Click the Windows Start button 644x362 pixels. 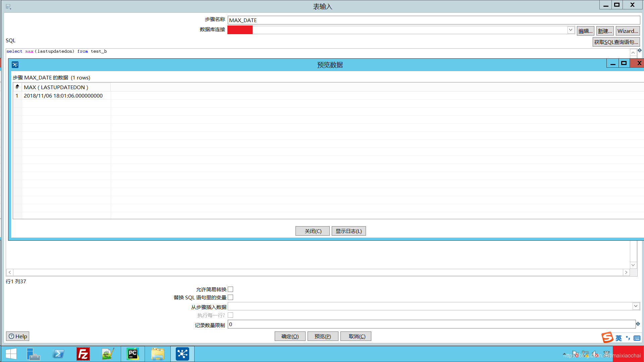[x=11, y=354]
